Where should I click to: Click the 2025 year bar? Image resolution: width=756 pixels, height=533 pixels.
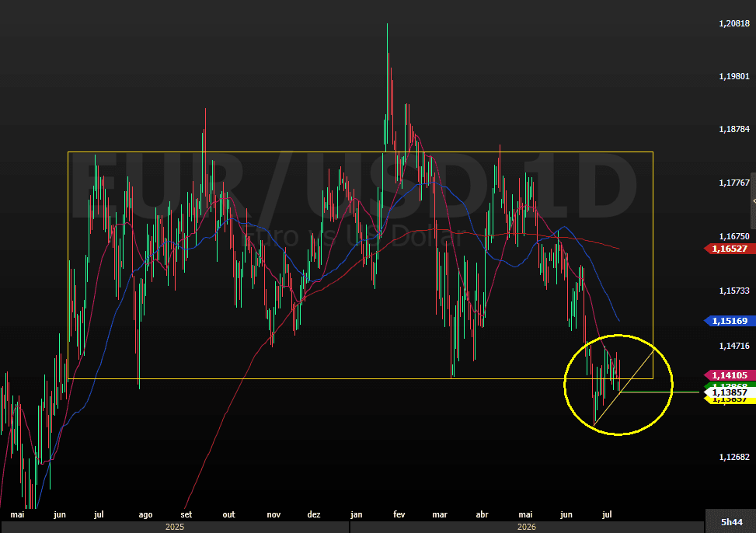(x=175, y=528)
